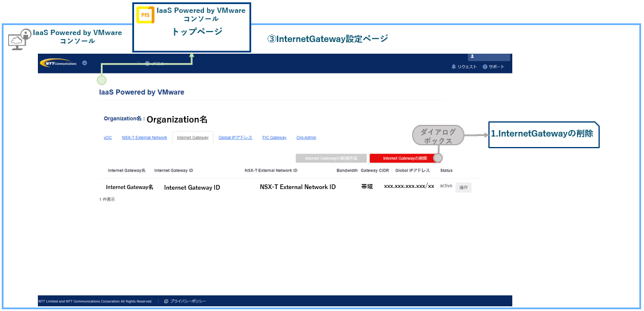The width and height of the screenshot is (644, 311).
Task: Click the red Internet Gatewayの削除 button
Action: pos(405,158)
